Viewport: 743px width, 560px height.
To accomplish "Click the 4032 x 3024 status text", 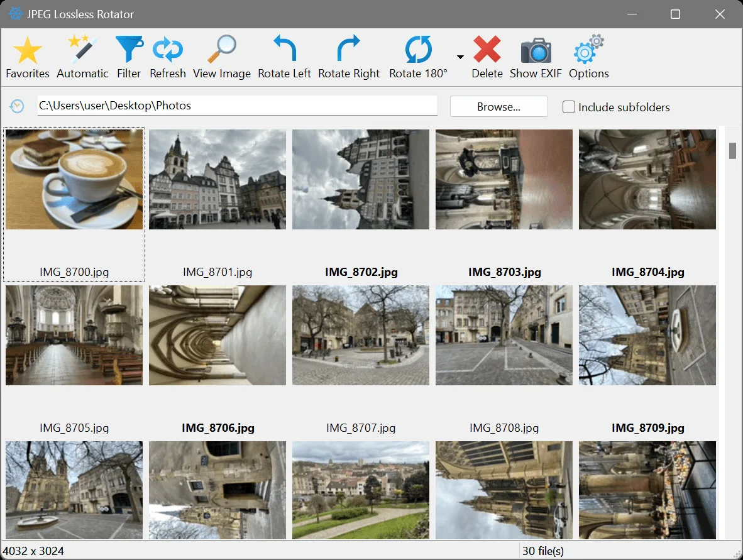I will pos(33,551).
